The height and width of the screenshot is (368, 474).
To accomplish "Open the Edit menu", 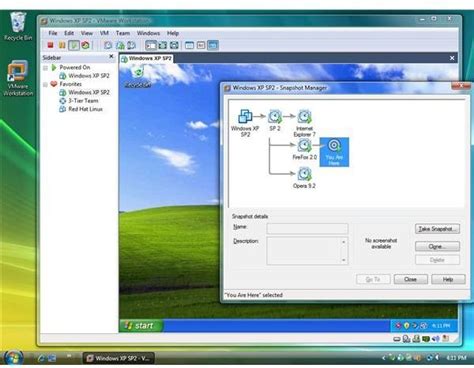I will click(x=69, y=33).
